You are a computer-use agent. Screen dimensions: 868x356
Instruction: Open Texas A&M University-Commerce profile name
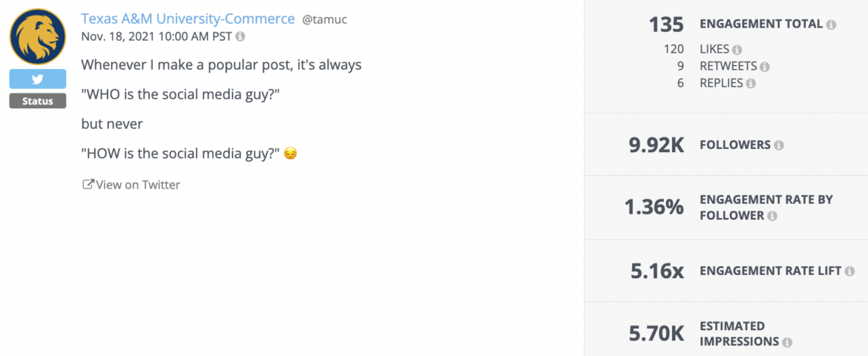click(x=188, y=19)
